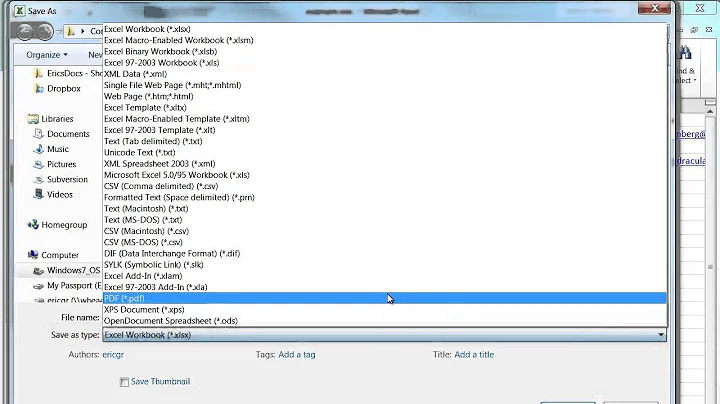Viewport: 720px width, 404px height.
Task: Collapse the Save as type dropdown arrow
Action: pyautogui.click(x=661, y=335)
